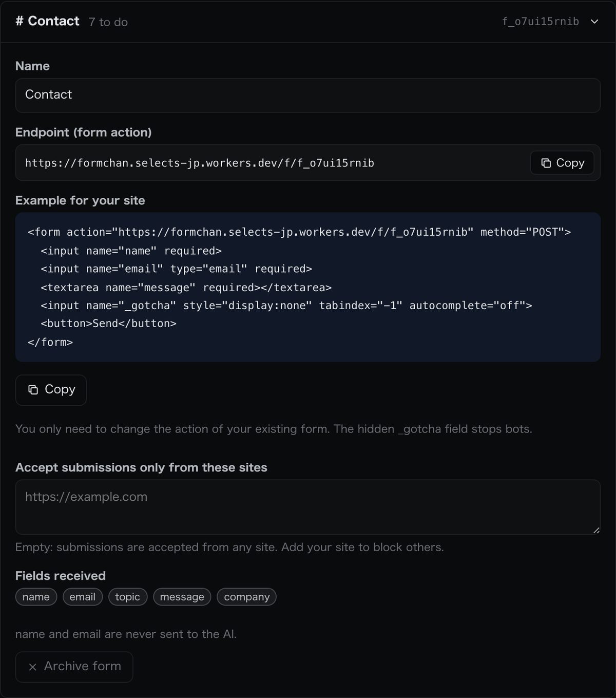This screenshot has height=698, width=616.
Task: Click the # Contact heading
Action: pyautogui.click(x=47, y=21)
